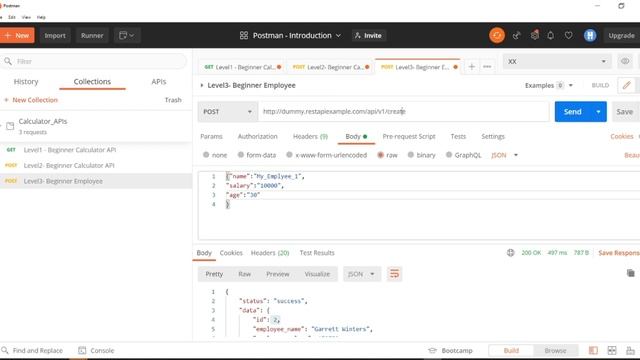Select the binary body type

click(422, 155)
